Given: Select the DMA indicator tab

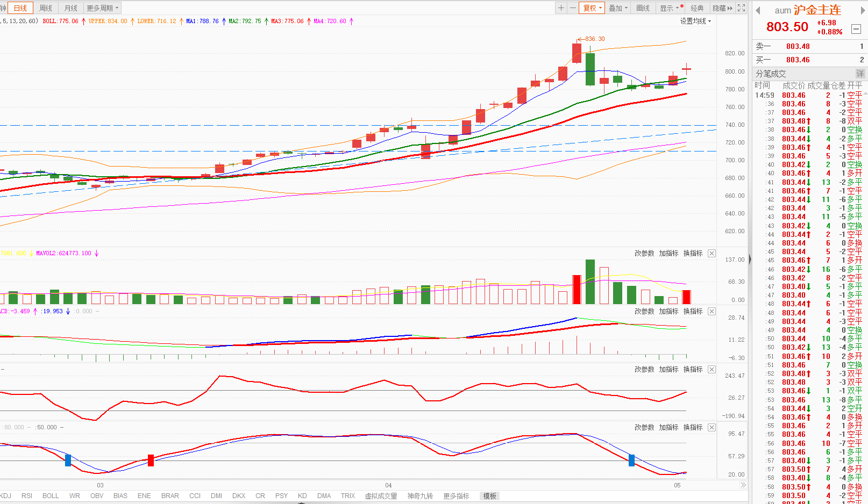Looking at the screenshot, I should [x=324, y=496].
